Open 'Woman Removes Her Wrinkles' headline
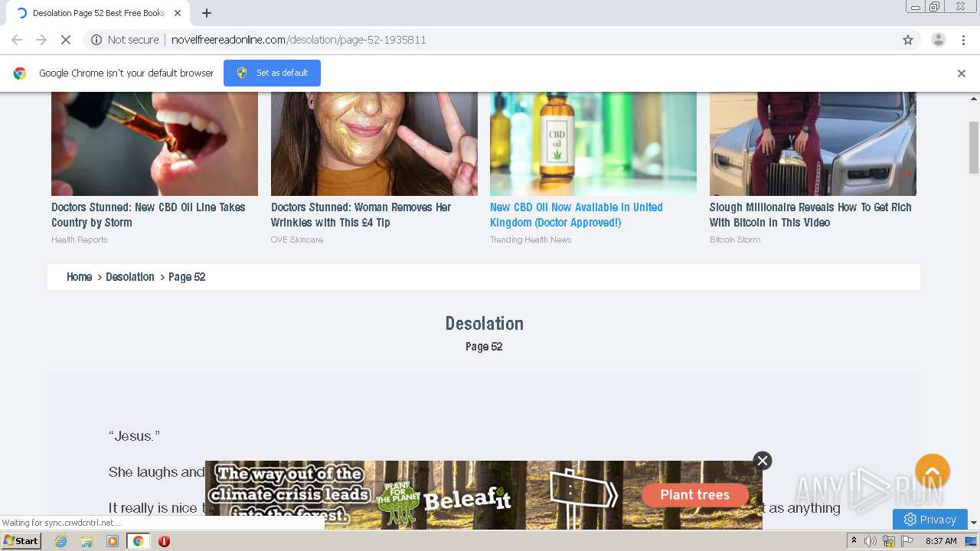The image size is (980, 551). tap(361, 215)
